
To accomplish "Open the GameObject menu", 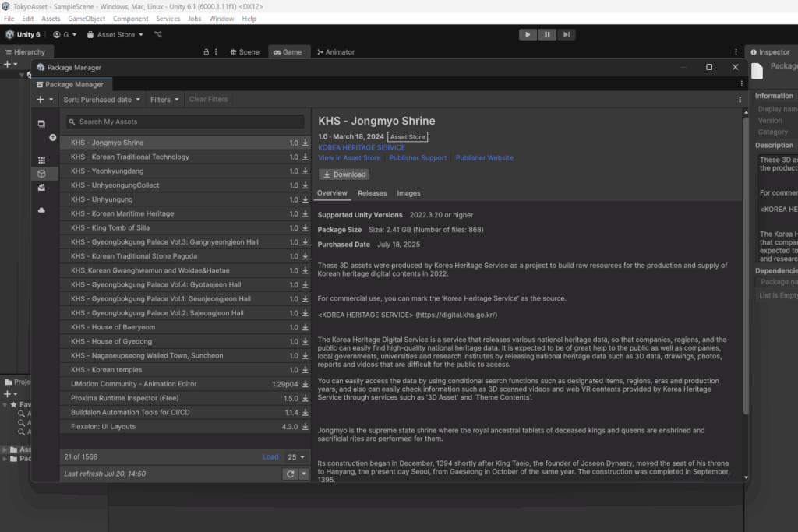I will pyautogui.click(x=87, y=19).
